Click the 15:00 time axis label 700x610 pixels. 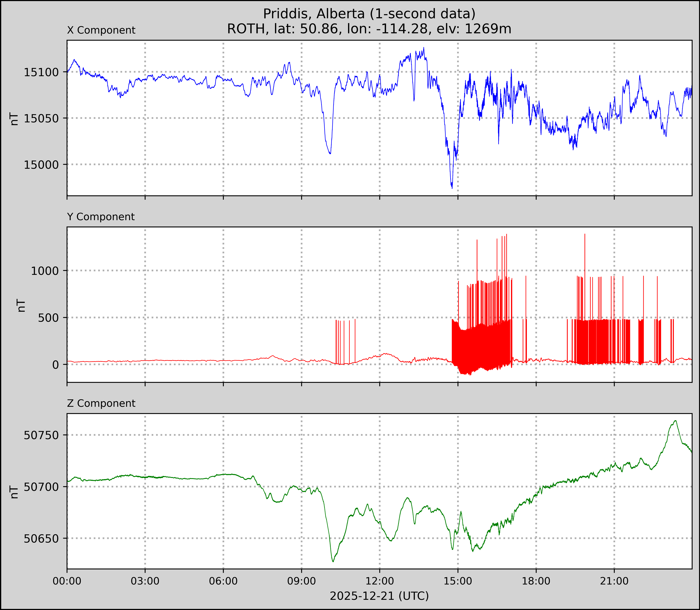[458, 581]
